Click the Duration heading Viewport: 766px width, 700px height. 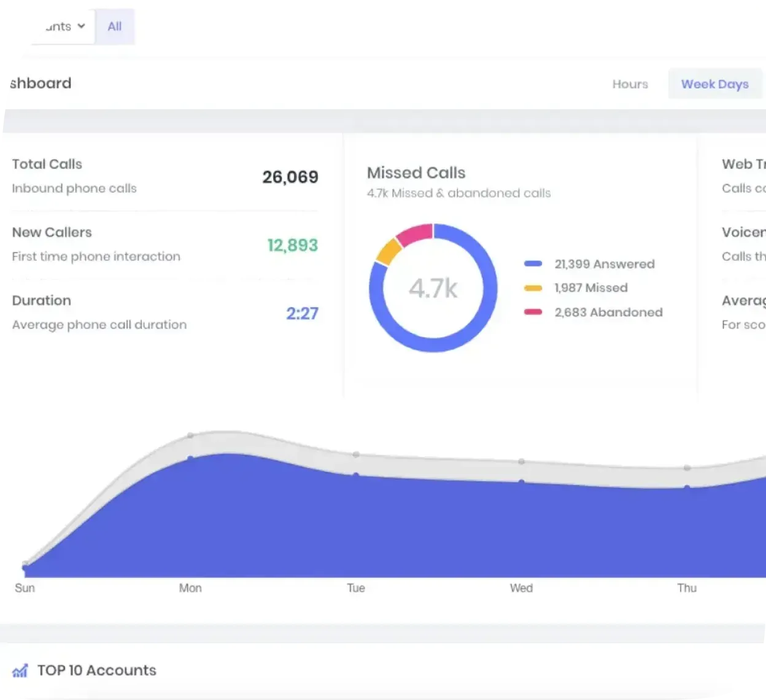pos(42,300)
